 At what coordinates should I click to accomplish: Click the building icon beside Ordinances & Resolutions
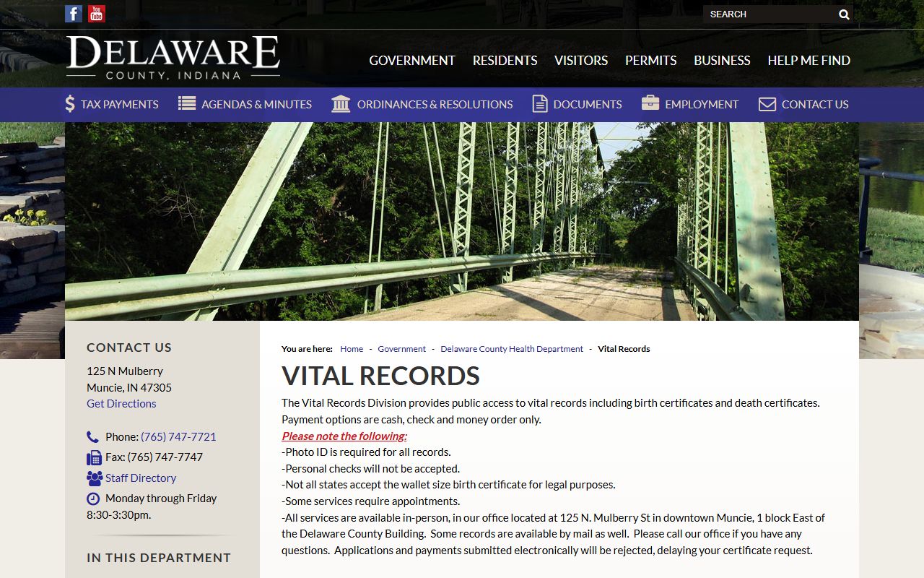(x=341, y=104)
